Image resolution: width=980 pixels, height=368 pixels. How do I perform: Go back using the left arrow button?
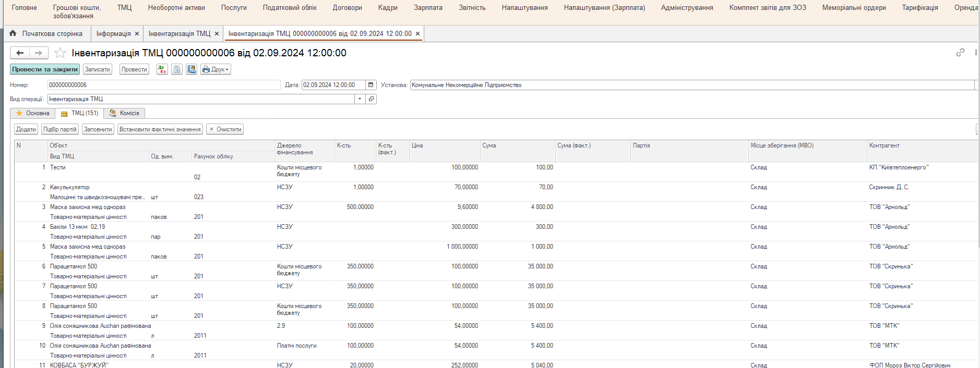click(x=20, y=53)
